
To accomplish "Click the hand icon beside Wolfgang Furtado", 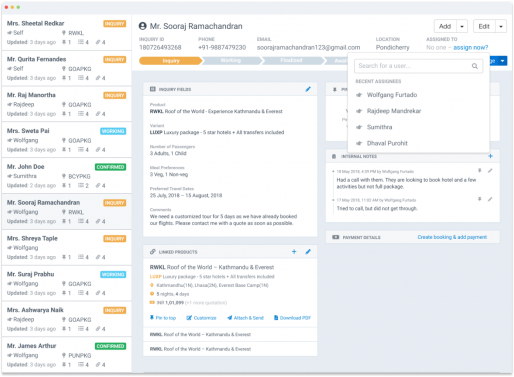I will click(359, 95).
